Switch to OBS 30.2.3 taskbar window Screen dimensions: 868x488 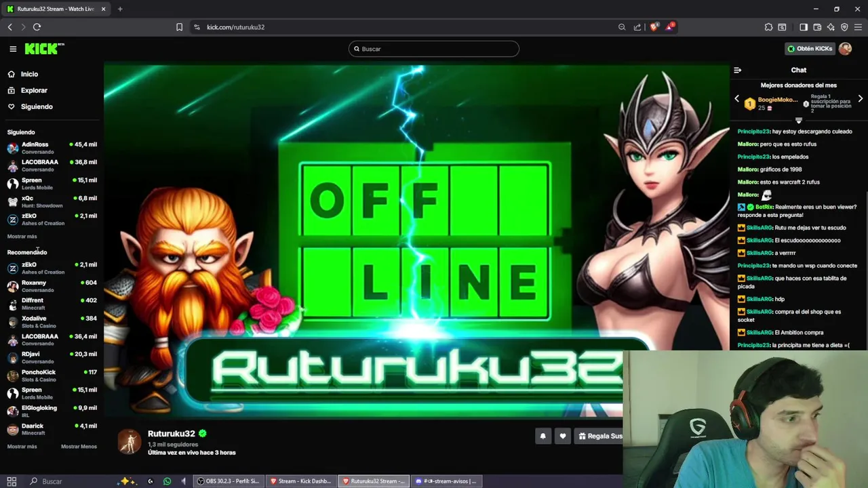pos(229,481)
